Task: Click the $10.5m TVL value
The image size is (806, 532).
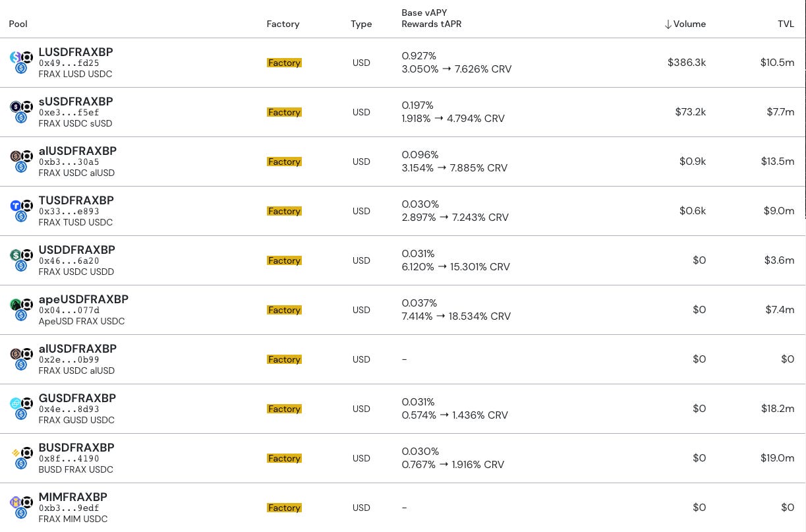Action: 777,63
